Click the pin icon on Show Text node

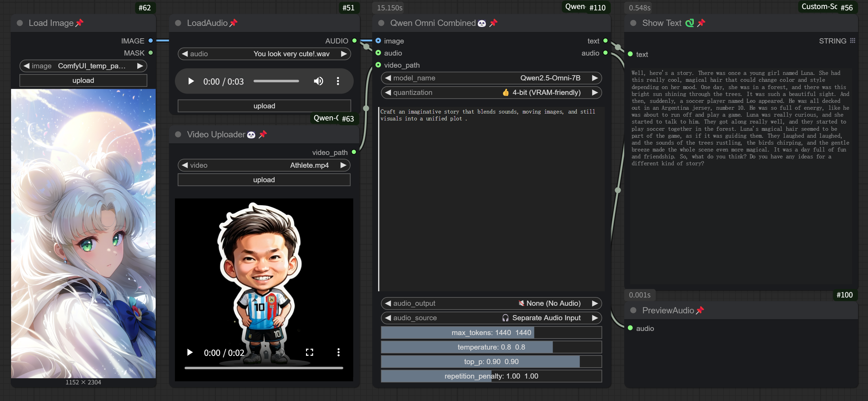(x=701, y=23)
